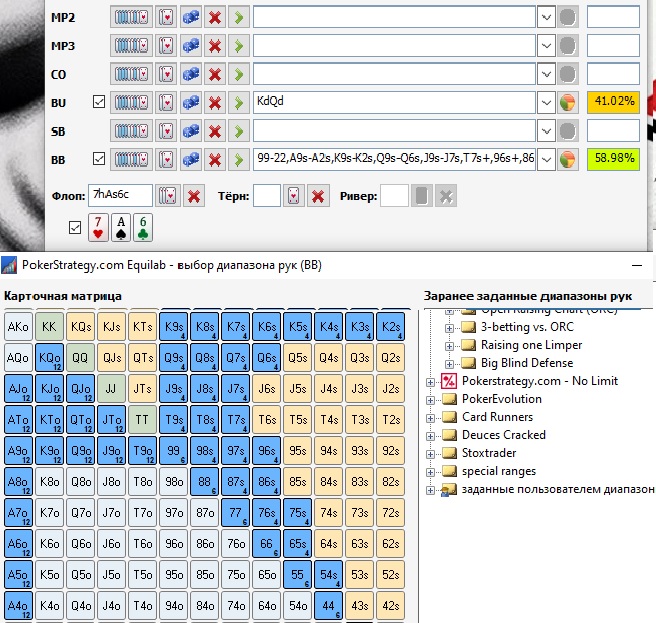
Task: Click the 6 of clubs flop card
Action: click(x=143, y=228)
